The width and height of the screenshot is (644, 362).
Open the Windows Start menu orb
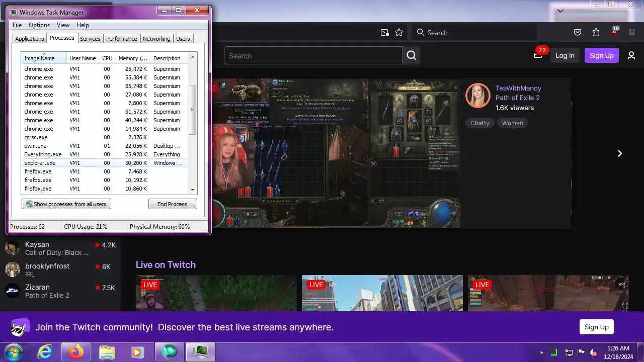point(14,352)
